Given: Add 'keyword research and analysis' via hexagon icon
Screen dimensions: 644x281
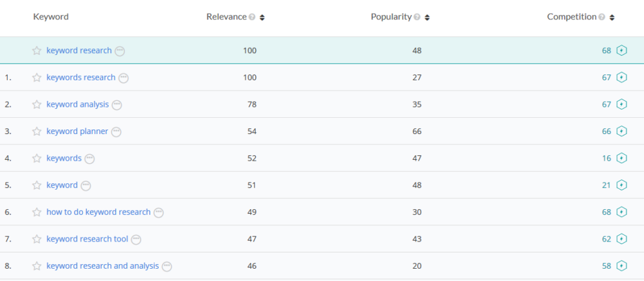Looking at the screenshot, I should click(621, 265).
